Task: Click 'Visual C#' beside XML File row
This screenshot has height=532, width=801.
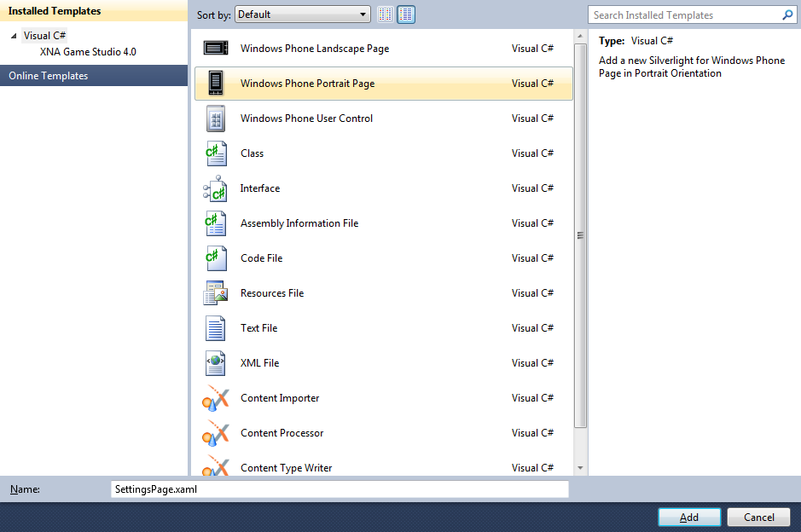Action: tap(532, 363)
